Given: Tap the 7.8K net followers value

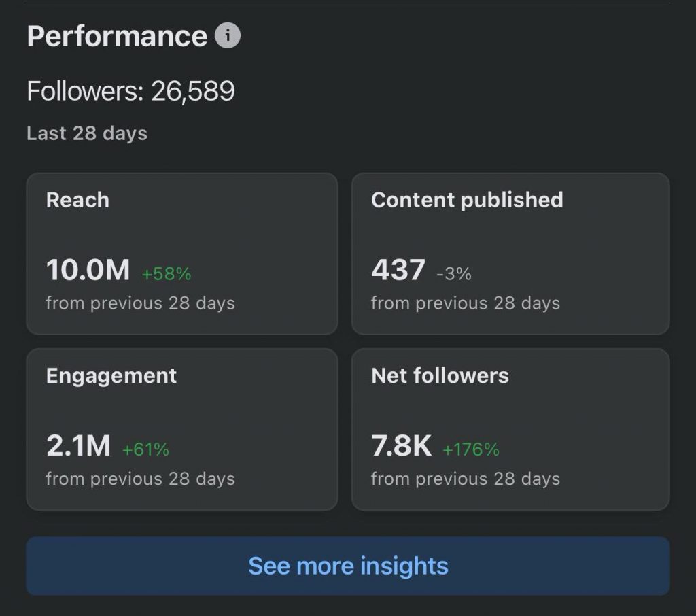Looking at the screenshot, I should tap(401, 447).
